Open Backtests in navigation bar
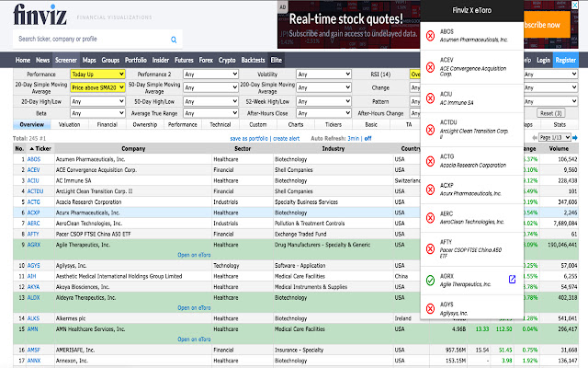Image resolution: width=588 pixels, height=368 pixels. coord(254,60)
